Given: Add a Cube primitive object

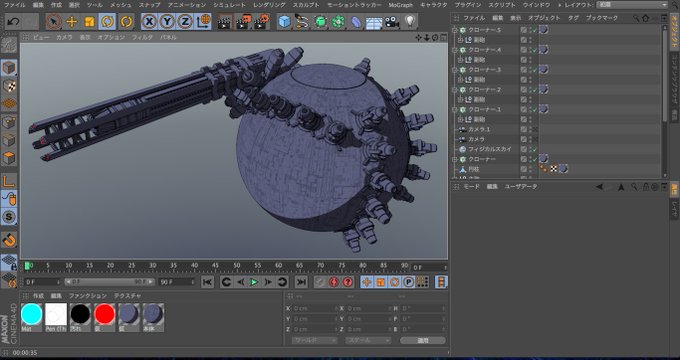Looking at the screenshot, I should click(x=284, y=21).
